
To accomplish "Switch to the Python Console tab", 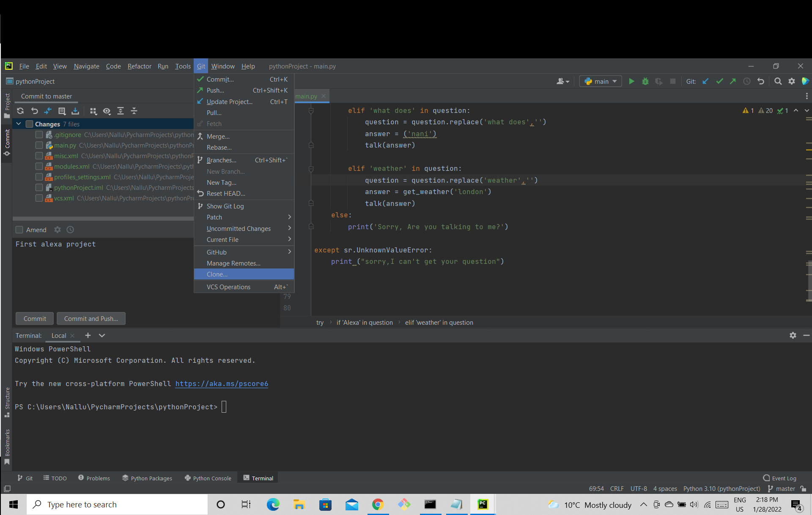I will point(208,478).
